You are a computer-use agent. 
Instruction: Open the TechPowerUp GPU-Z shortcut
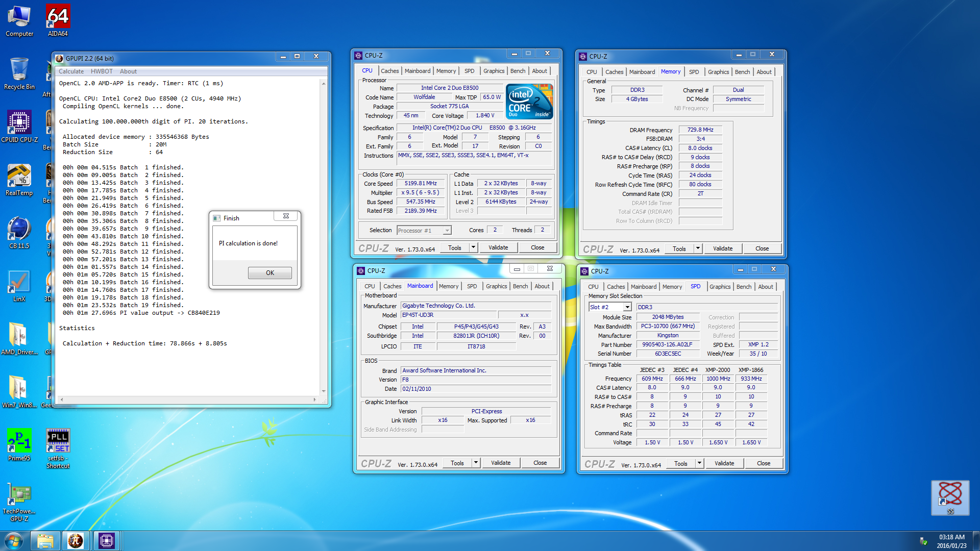[x=19, y=502]
